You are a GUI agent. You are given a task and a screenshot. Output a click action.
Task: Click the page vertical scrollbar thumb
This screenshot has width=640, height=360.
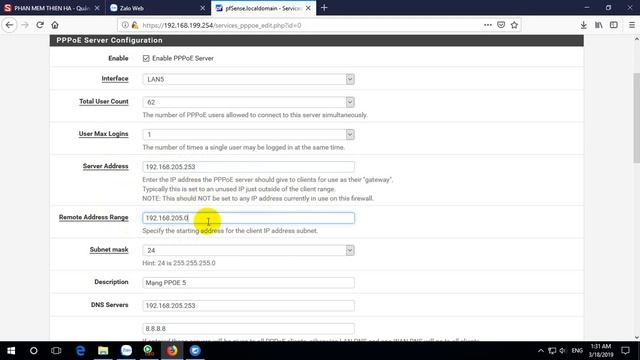[x=636, y=118]
